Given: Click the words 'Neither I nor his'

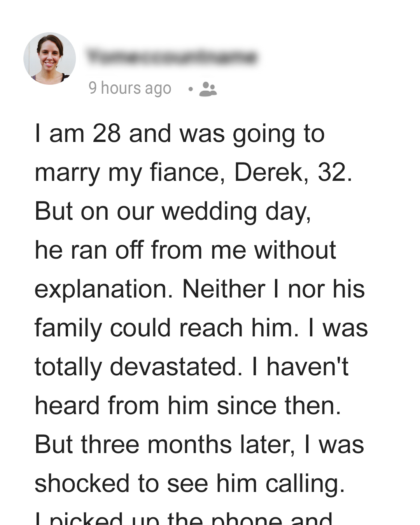Looking at the screenshot, I should click(273, 289).
